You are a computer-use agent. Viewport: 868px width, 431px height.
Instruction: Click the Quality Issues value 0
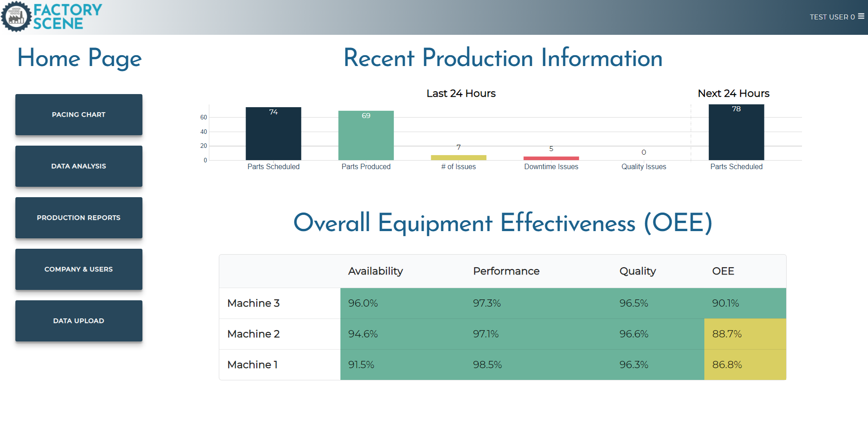[x=644, y=152]
